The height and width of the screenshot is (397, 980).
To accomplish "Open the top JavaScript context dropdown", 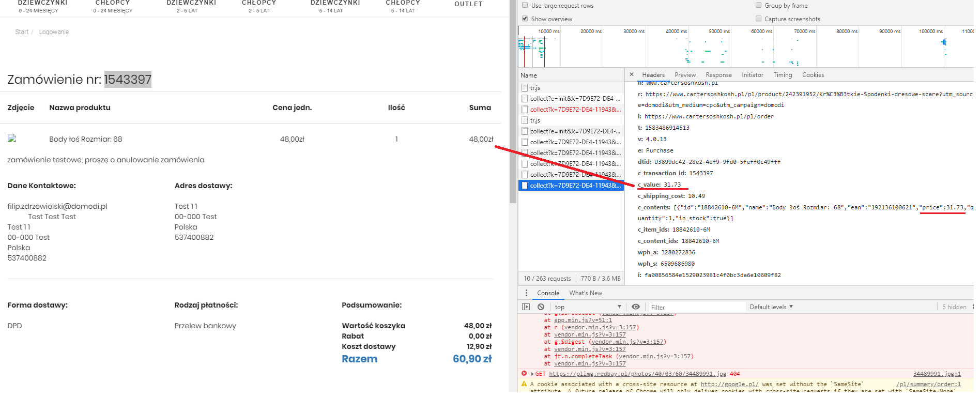I will point(588,307).
